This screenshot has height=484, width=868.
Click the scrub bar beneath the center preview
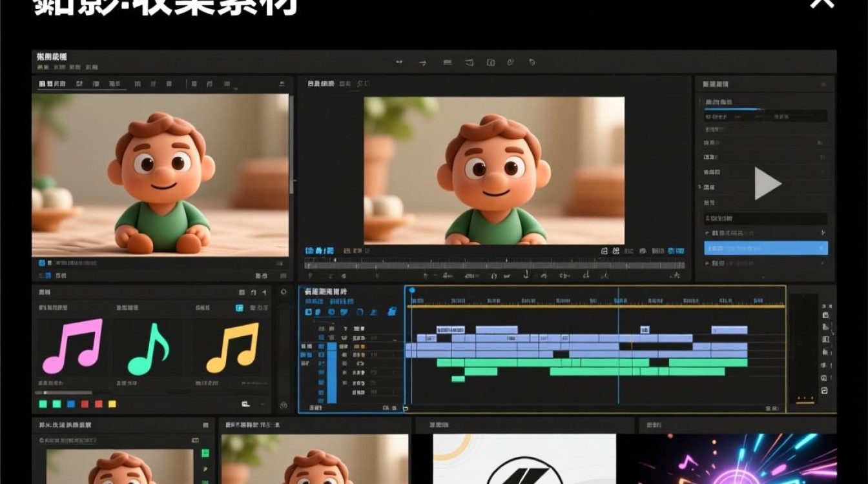pyautogui.click(x=494, y=264)
